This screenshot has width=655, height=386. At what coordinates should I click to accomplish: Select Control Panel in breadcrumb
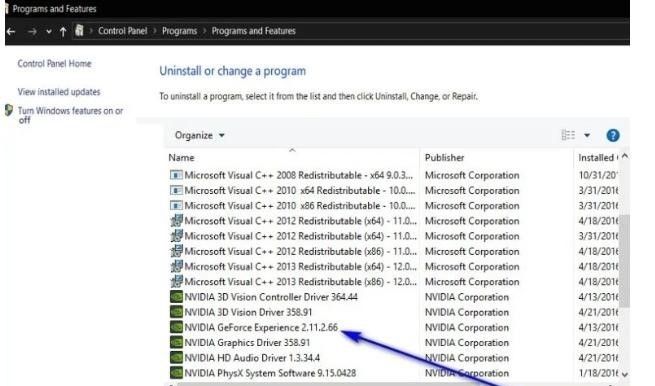[x=122, y=31]
